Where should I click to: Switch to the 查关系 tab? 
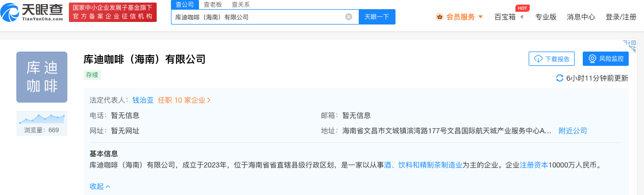pos(240,5)
